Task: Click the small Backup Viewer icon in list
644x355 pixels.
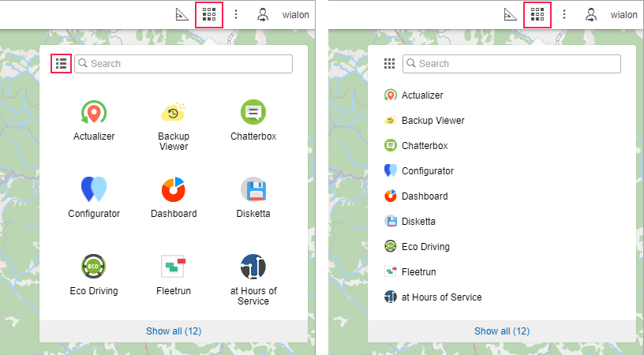Action: coord(391,121)
